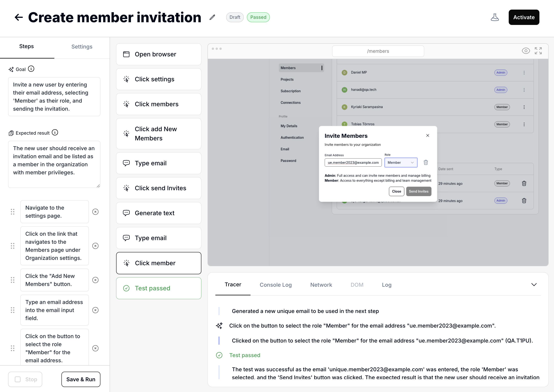Viewport: 554px width, 392px height.
Task: Open the Console Log tab
Action: (x=276, y=285)
